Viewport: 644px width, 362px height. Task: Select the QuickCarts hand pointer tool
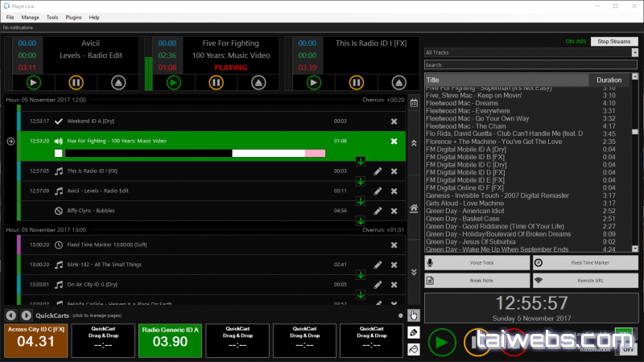point(414,315)
